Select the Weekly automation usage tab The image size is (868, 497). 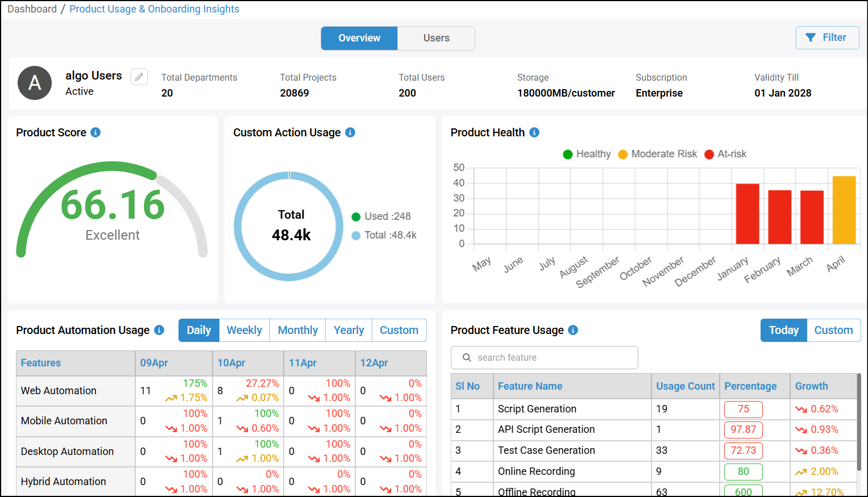pos(244,330)
